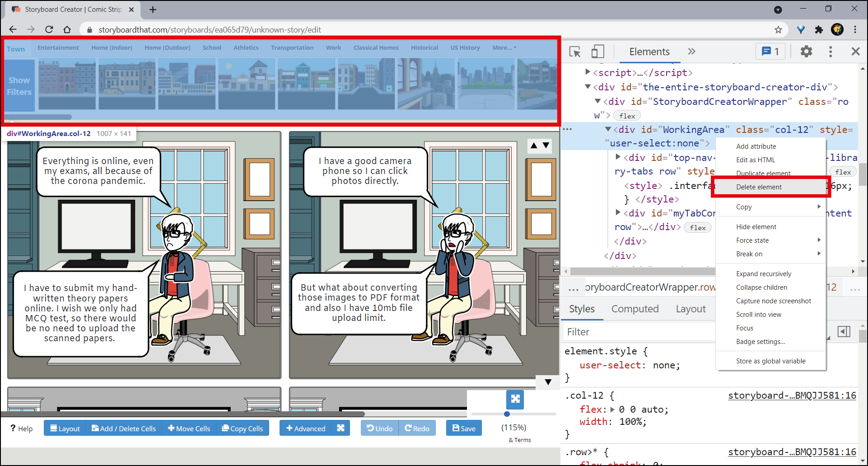Click the Help link
Image resolution: width=868 pixels, height=466 pixels.
[22, 428]
